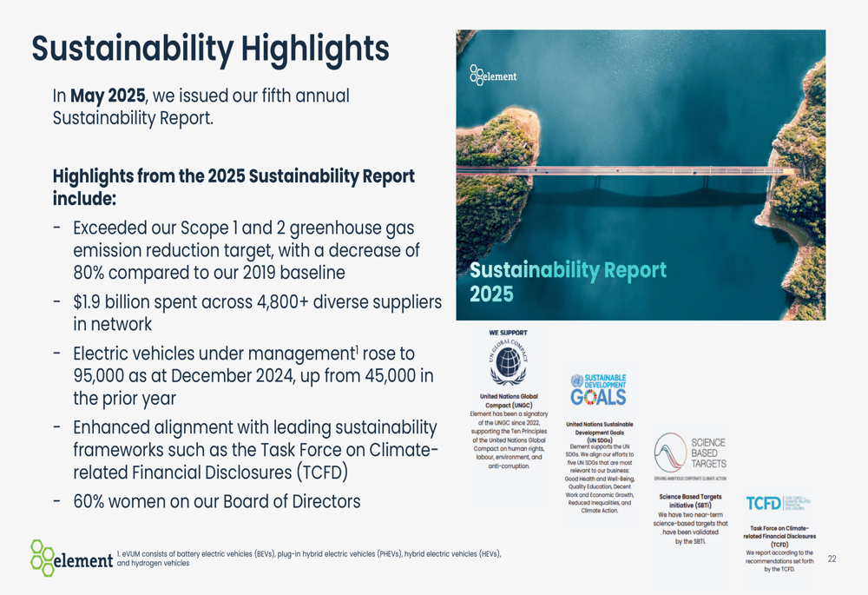Click the green Element logo in the footer
868x595 pixels.
coord(72,558)
